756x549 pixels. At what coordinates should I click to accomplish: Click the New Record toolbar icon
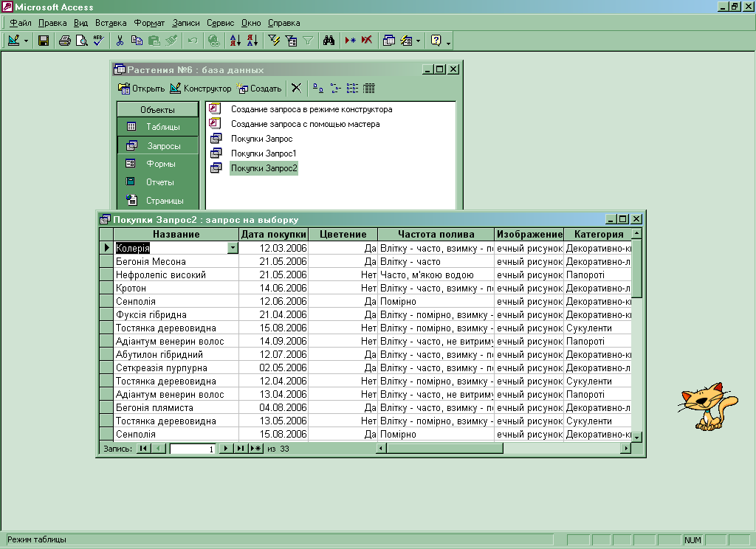click(x=350, y=41)
